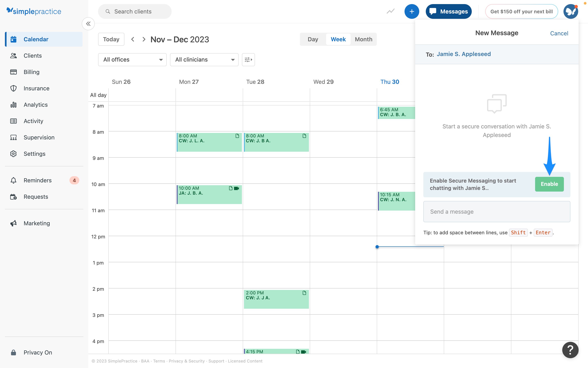This screenshot has height=368, width=588.
Task: Open calendar display filter settings icon
Action: pyautogui.click(x=248, y=60)
